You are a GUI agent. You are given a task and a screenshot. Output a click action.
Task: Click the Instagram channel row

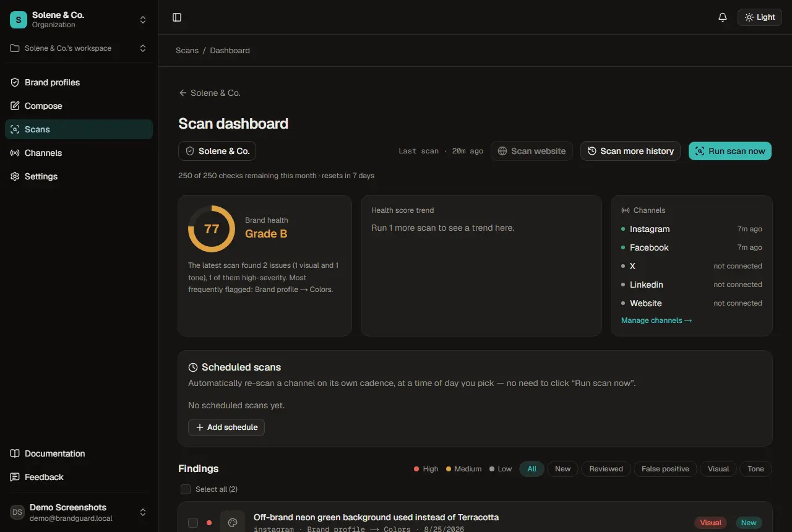tap(692, 229)
